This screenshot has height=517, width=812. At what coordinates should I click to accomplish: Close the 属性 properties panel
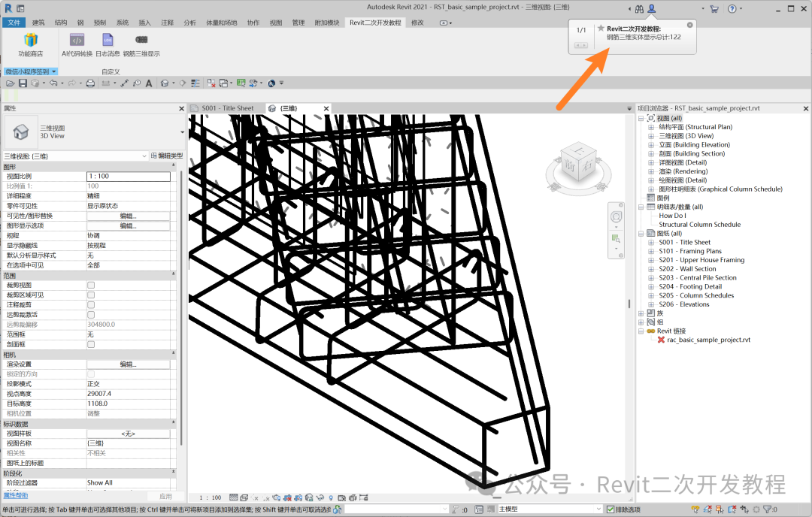181,108
